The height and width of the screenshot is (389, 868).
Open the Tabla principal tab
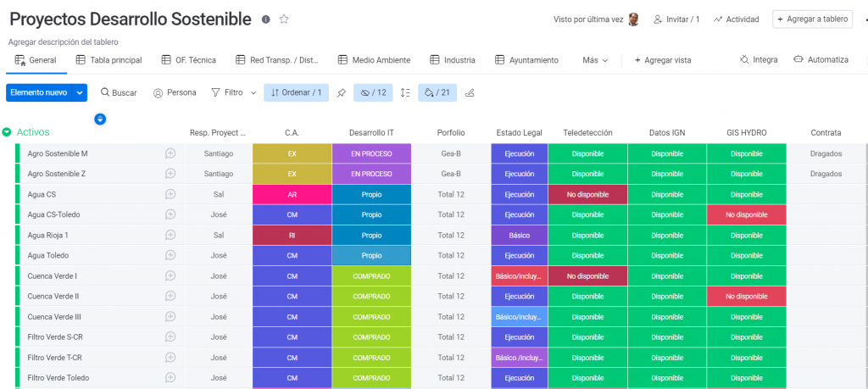coord(108,60)
